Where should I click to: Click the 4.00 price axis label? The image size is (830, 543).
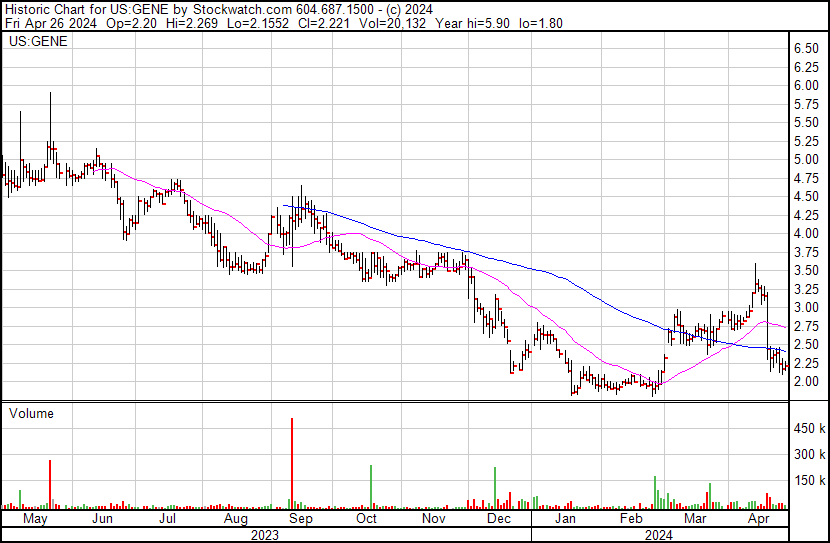[806, 233]
